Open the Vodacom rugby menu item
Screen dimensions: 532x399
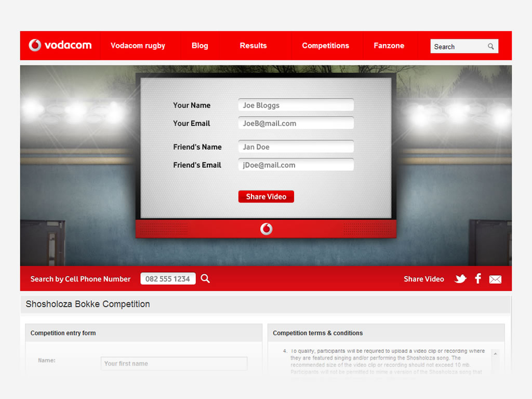point(138,46)
